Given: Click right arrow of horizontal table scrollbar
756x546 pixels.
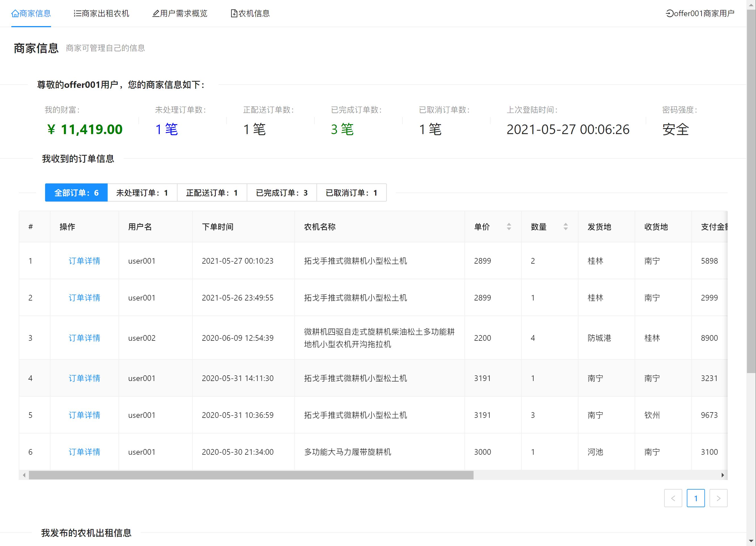Looking at the screenshot, I should pyautogui.click(x=722, y=475).
